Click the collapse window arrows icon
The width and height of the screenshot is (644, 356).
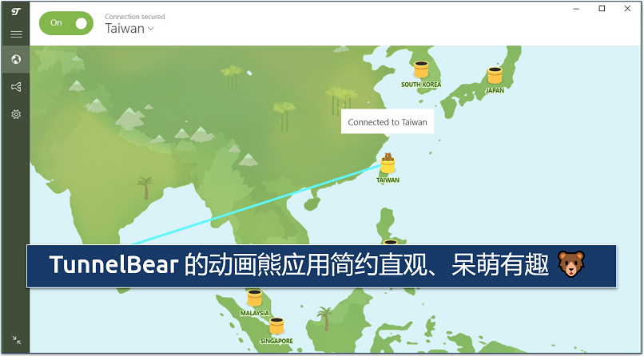click(15, 340)
